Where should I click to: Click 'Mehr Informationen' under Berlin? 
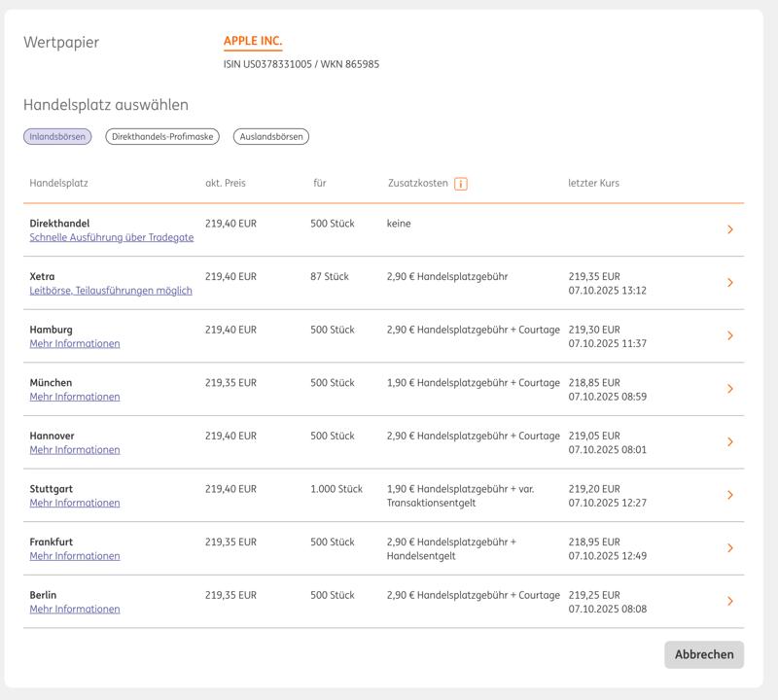click(75, 609)
